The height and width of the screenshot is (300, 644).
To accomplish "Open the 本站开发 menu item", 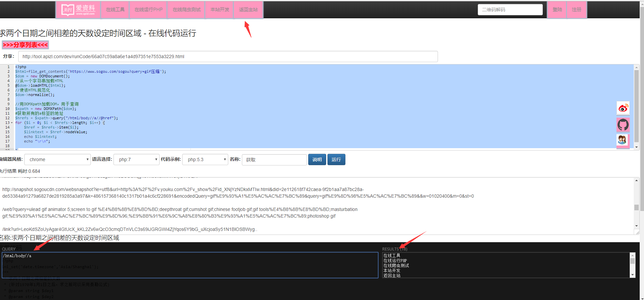I will (220, 10).
